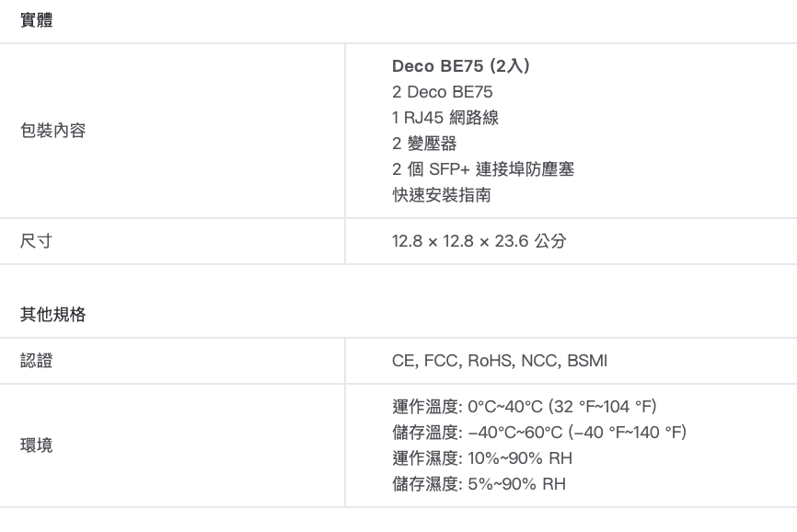This screenshot has height=532, width=797.
Task: Click the 其他規格 section heading
Action: click(52, 315)
